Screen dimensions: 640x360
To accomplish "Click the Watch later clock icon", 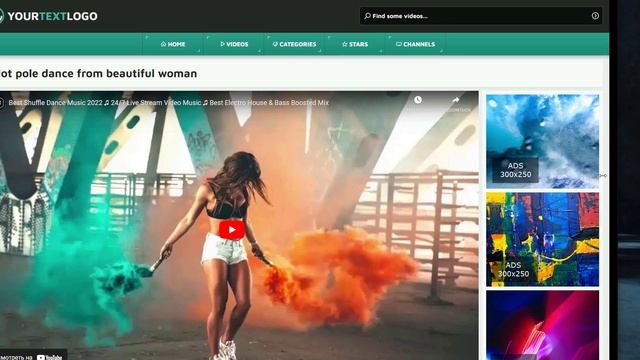I will pos(418,100).
